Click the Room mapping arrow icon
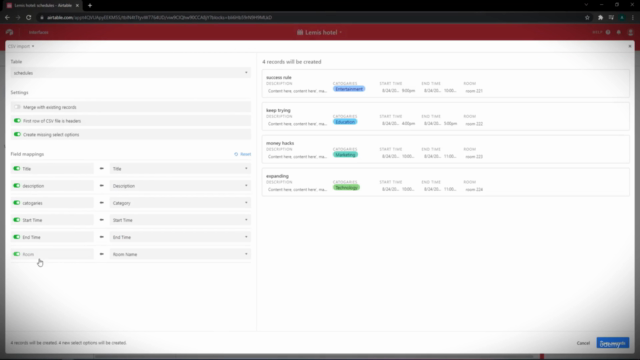640x360 pixels. 102,254
